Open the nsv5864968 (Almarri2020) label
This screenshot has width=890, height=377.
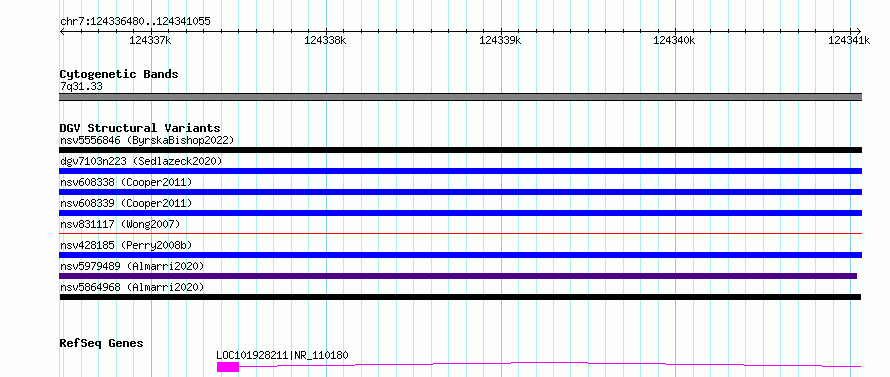coord(132,287)
